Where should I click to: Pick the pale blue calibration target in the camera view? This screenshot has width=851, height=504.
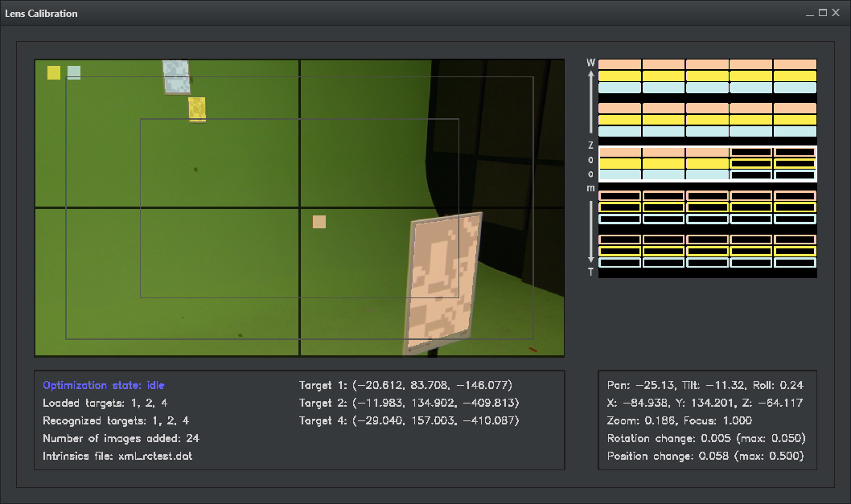(x=176, y=76)
